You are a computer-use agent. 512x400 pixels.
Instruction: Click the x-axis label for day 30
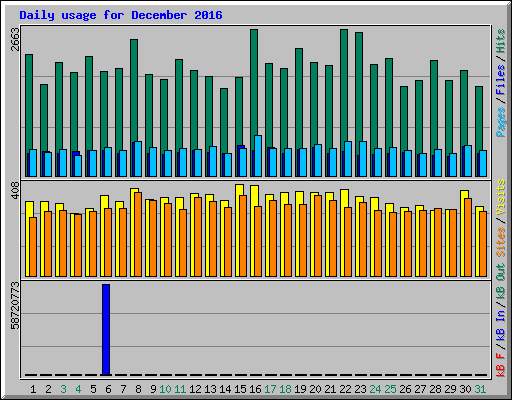point(465,389)
